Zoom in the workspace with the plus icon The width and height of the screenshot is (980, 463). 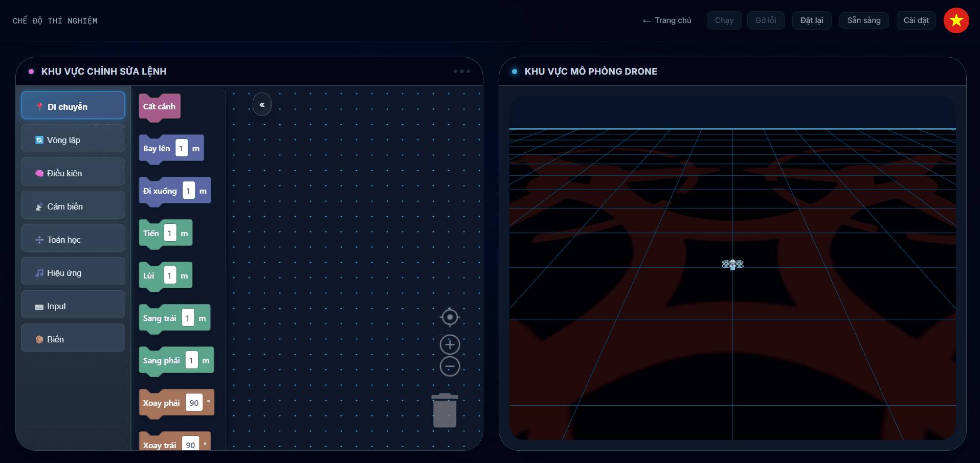450,344
